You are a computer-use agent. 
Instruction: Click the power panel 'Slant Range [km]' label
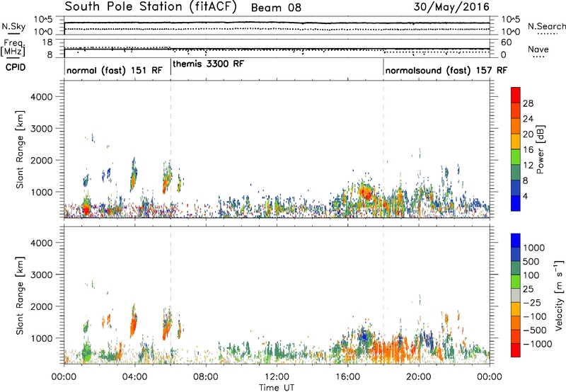point(21,149)
